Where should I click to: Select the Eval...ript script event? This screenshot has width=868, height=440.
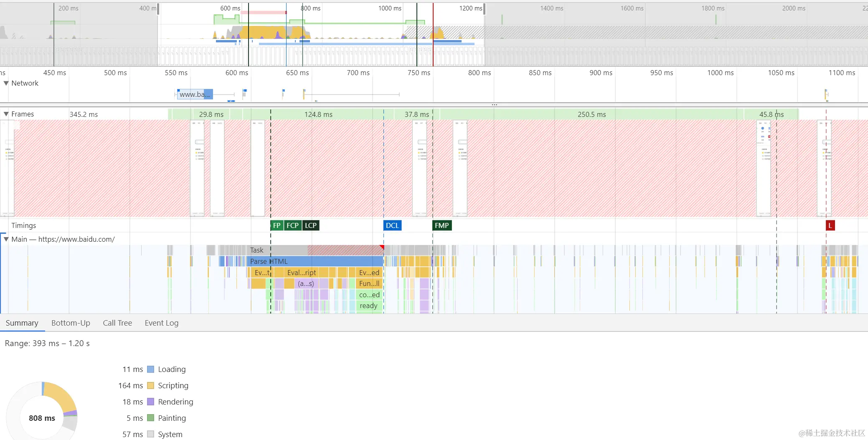click(x=302, y=273)
